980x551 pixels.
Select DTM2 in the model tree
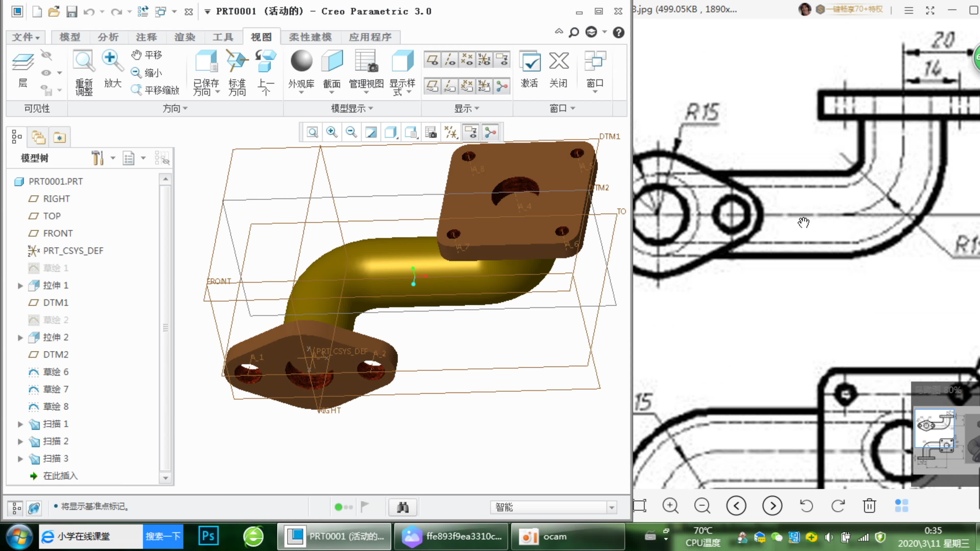56,354
